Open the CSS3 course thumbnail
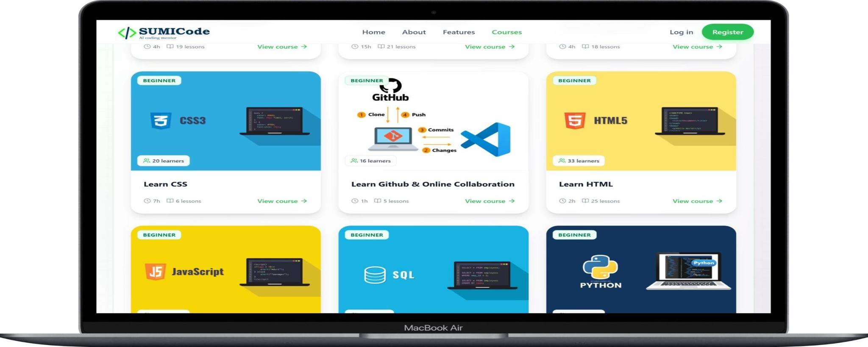868x347 pixels. pyautogui.click(x=225, y=121)
